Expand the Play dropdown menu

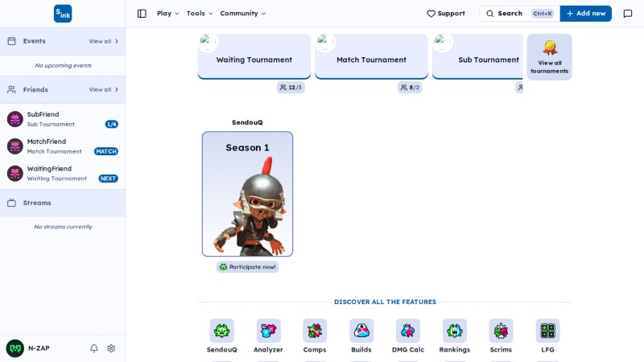coord(168,14)
